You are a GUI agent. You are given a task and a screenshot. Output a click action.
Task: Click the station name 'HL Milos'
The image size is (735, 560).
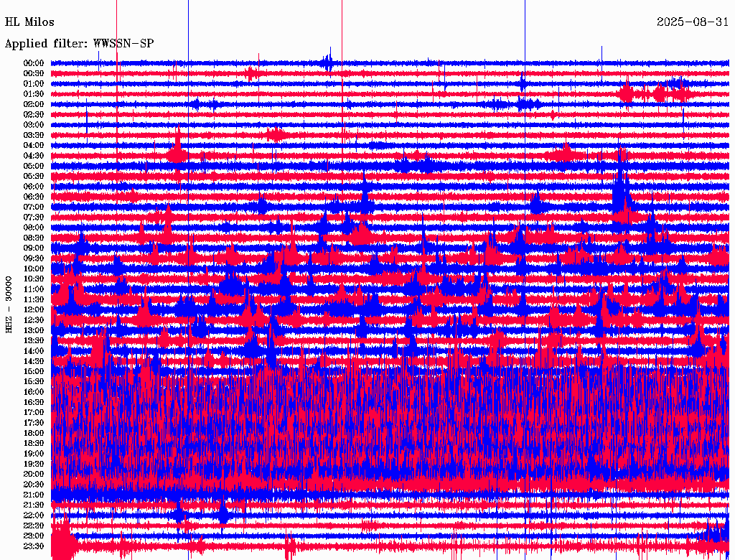(29, 22)
